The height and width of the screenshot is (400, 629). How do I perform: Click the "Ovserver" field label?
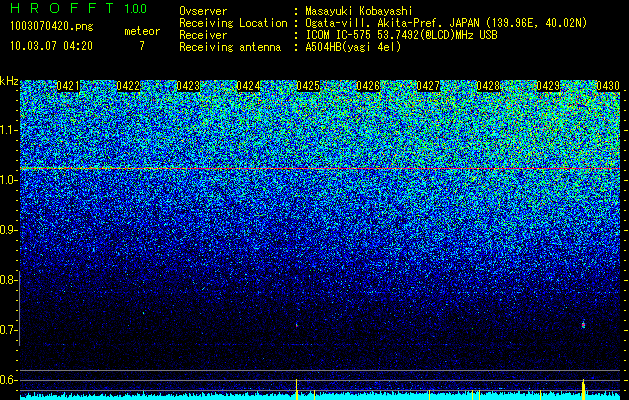coord(203,11)
